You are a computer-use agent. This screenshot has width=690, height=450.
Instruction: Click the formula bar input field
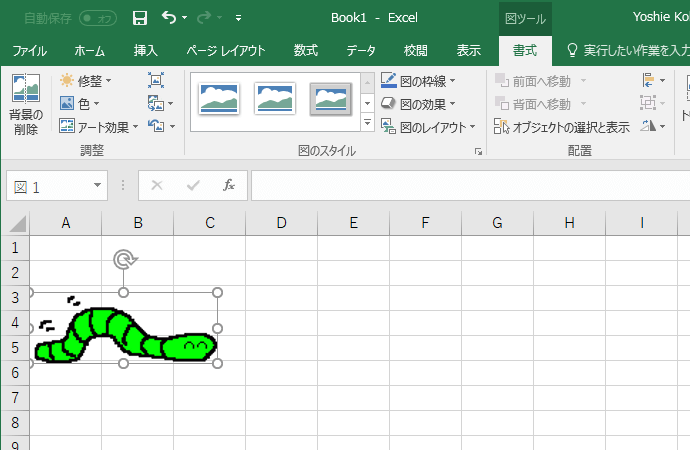[470, 185]
